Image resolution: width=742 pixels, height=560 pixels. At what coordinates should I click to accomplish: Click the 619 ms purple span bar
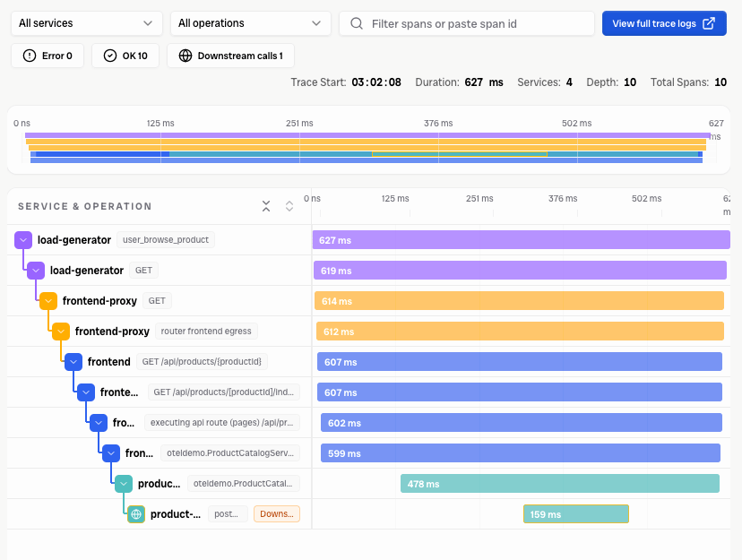point(520,271)
